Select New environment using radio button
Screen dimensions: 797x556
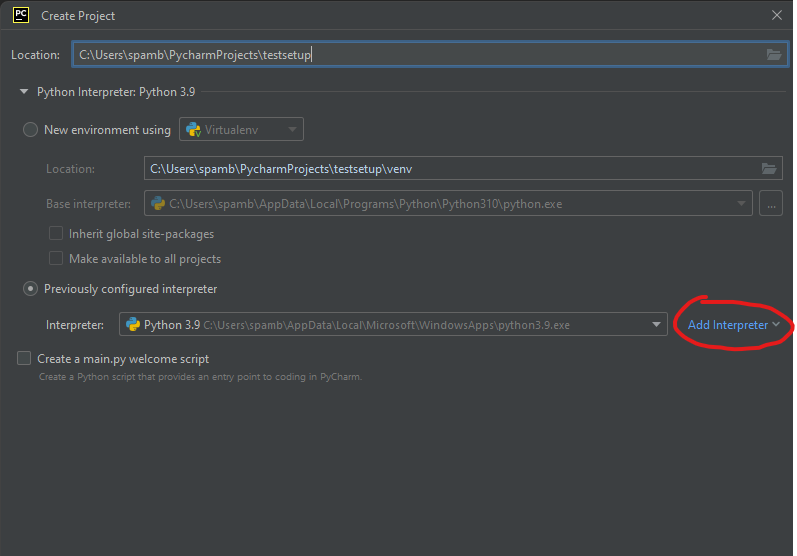pos(30,130)
